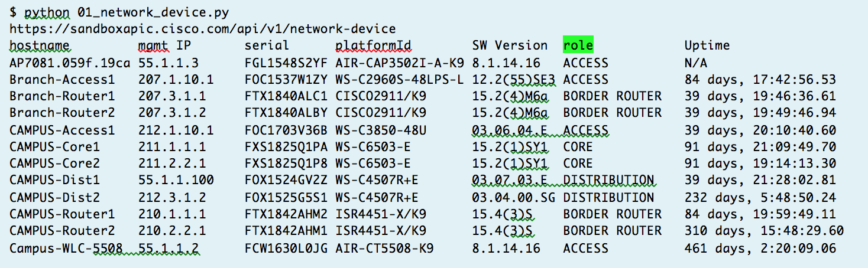
Task: Select IP address 211.2.2.1
Action: pos(172,163)
